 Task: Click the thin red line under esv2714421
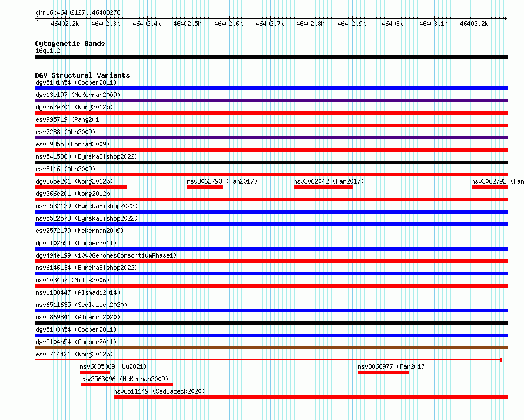pyautogui.click(x=268, y=360)
